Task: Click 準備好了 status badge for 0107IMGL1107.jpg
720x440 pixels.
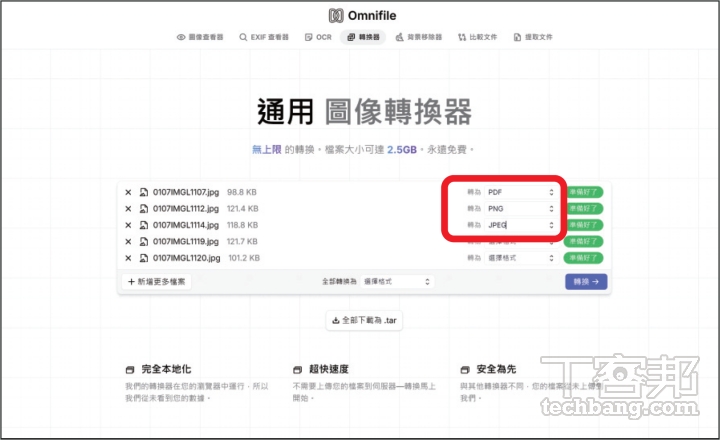Action: coord(583,192)
